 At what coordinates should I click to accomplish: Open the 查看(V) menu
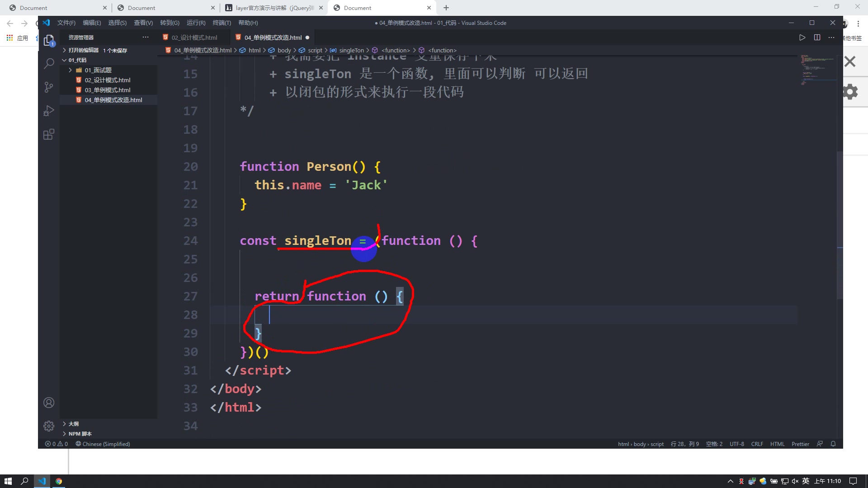[x=143, y=23]
